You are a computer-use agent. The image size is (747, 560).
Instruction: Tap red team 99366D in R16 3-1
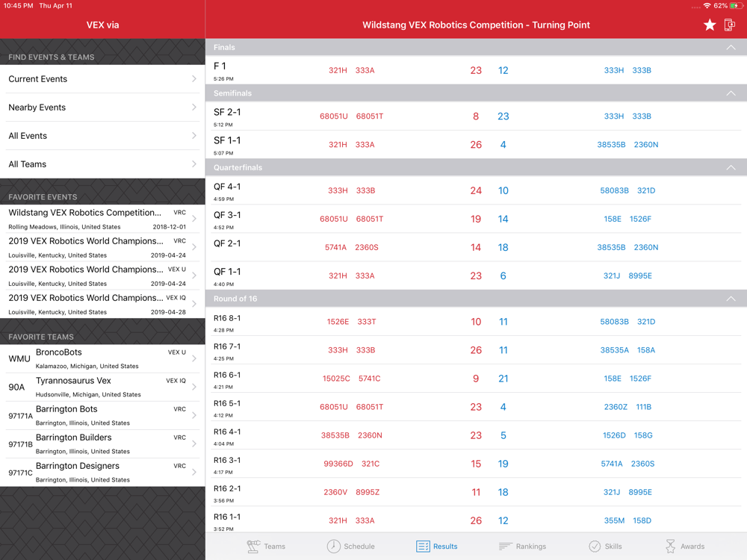(338, 464)
